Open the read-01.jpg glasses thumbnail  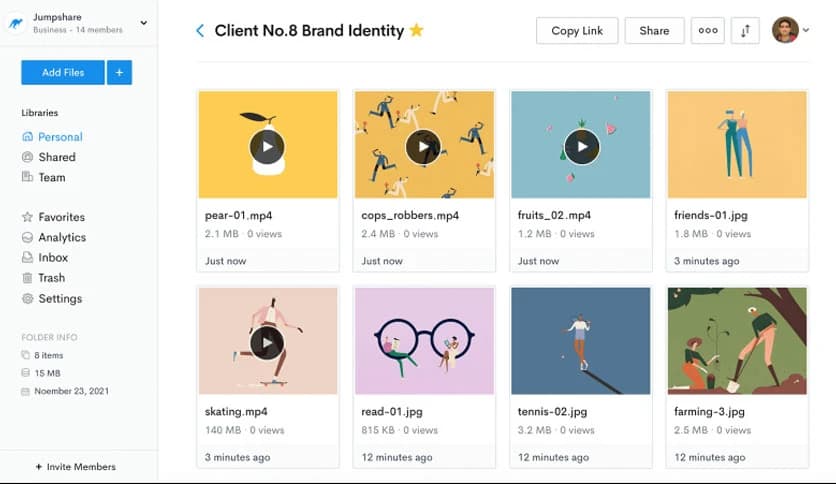pos(424,340)
